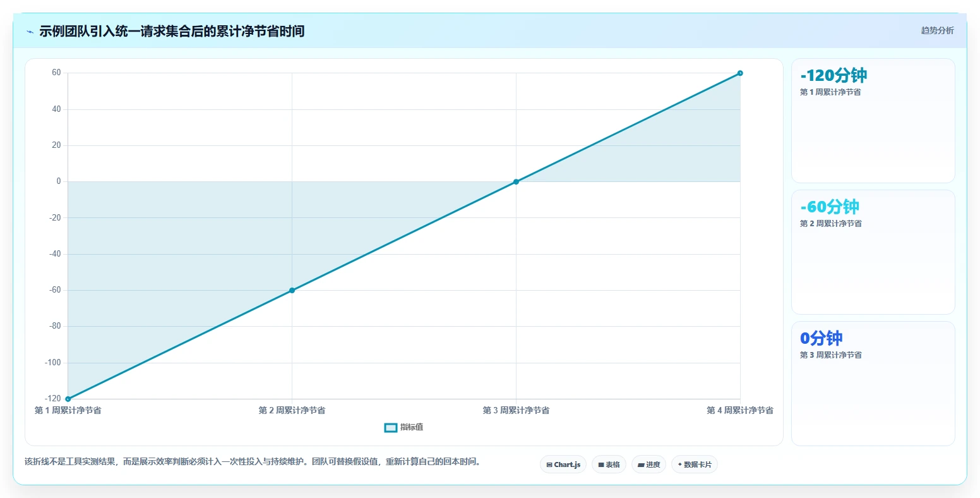Click the 趋势分析 label in the header
The height and width of the screenshot is (498, 980).
pos(937,30)
